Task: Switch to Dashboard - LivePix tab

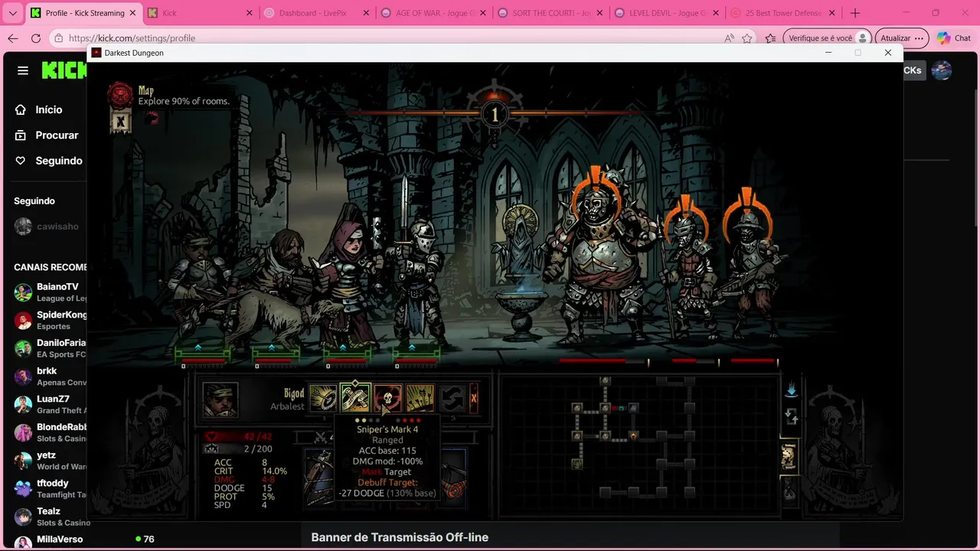Action: click(x=316, y=13)
